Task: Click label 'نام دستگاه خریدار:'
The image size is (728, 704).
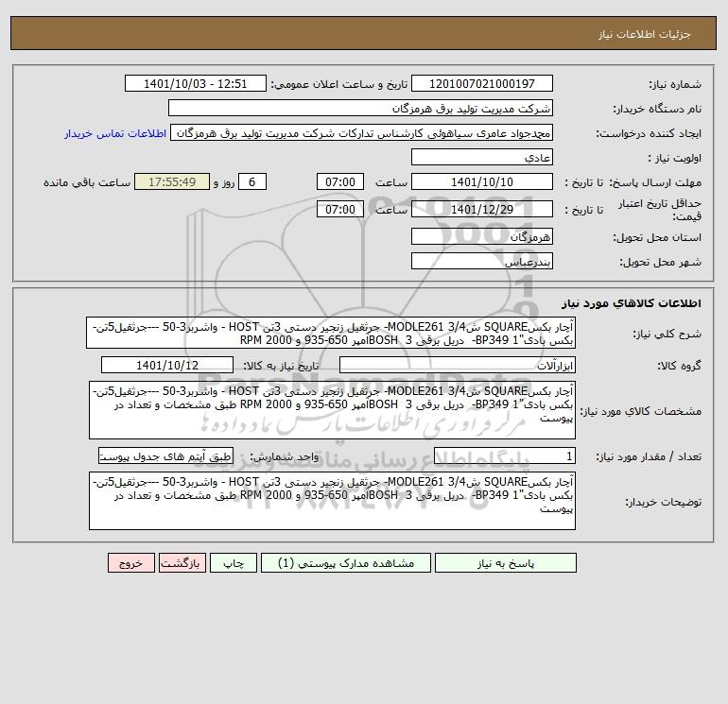Action: tap(657, 109)
